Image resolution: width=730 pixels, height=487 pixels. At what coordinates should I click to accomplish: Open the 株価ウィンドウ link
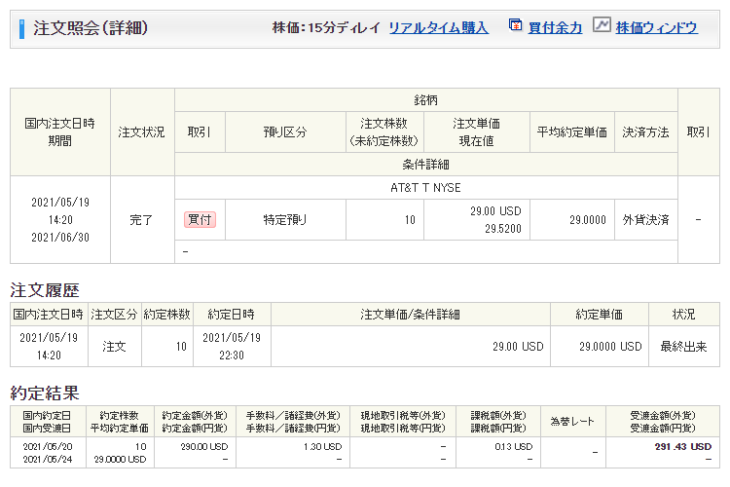point(656,28)
